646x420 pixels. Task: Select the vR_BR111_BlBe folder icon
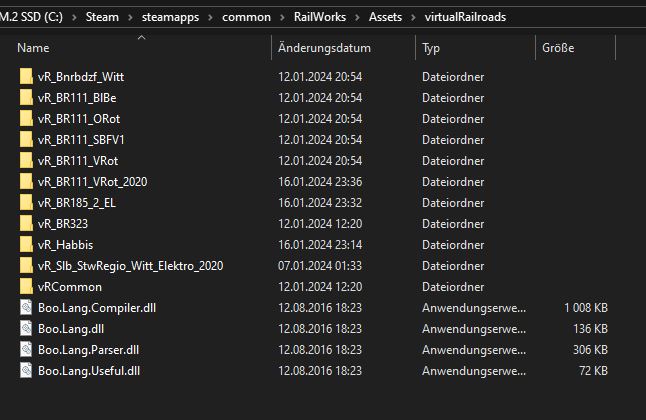point(26,98)
